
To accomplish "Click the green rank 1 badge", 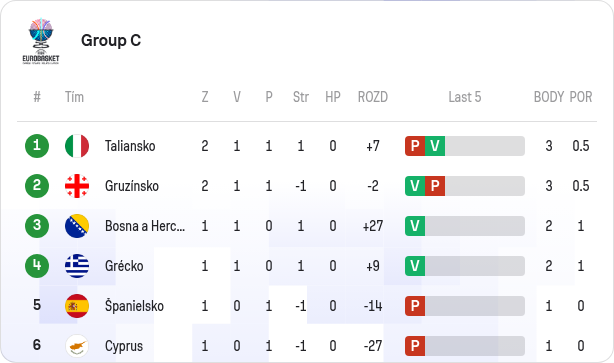I will [x=37, y=146].
